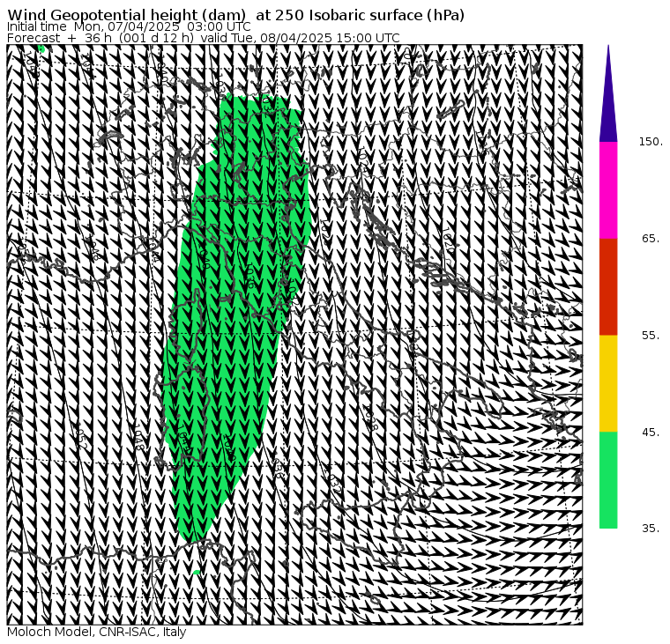Image resolution: width=670 pixels, height=644 pixels.
Task: Click the legend value '150.'
Action: point(651,142)
